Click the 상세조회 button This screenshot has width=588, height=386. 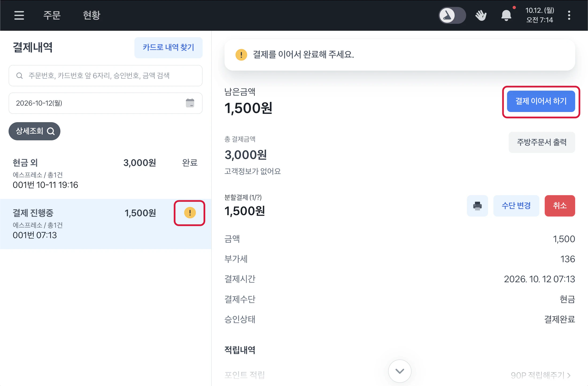34,131
